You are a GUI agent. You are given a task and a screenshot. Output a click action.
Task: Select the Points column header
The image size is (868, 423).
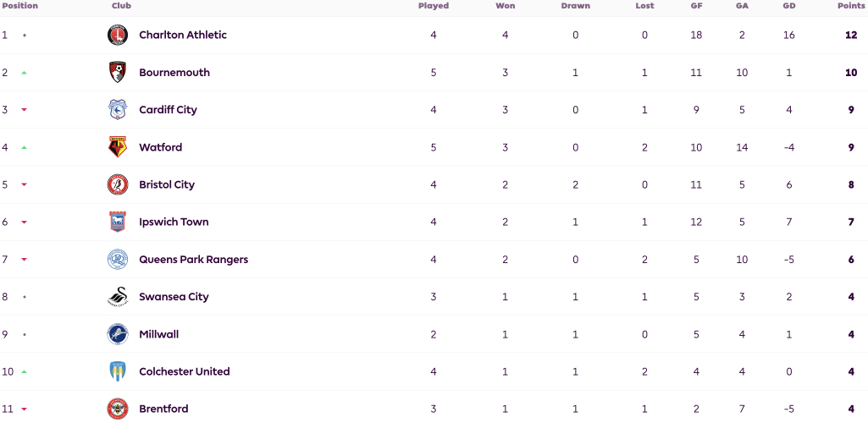coord(852,6)
